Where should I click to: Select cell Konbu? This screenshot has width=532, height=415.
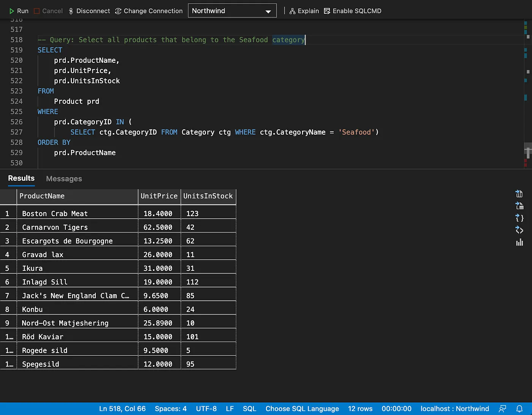[78, 309]
